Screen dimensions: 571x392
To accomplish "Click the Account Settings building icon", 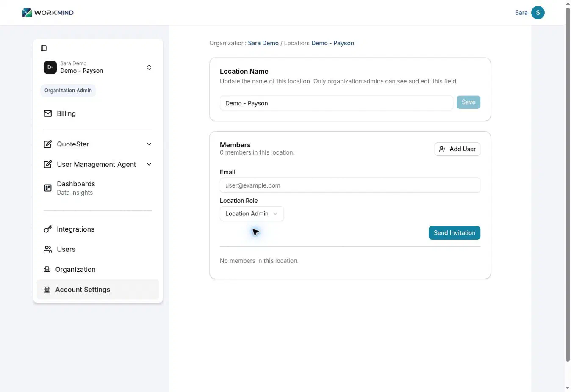I will tap(47, 290).
